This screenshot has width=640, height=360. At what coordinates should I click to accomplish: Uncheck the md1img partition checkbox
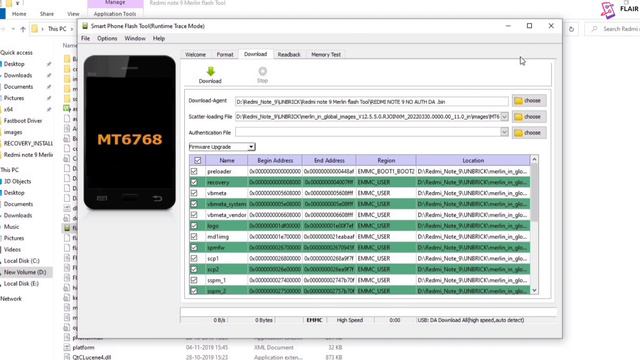tap(194, 237)
